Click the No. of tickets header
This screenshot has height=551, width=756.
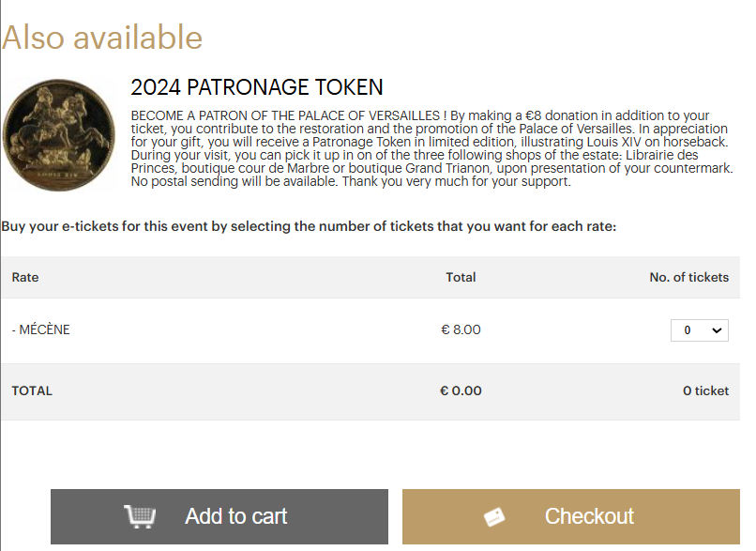[x=688, y=277]
